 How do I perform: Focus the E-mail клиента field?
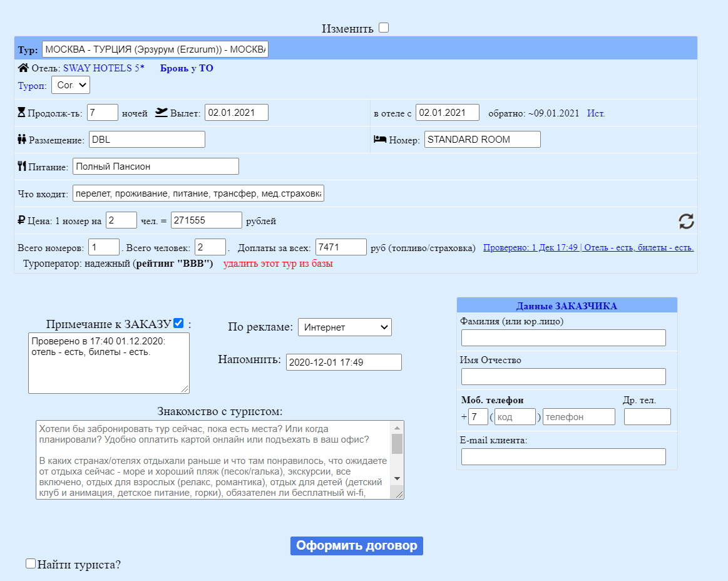coord(563,456)
